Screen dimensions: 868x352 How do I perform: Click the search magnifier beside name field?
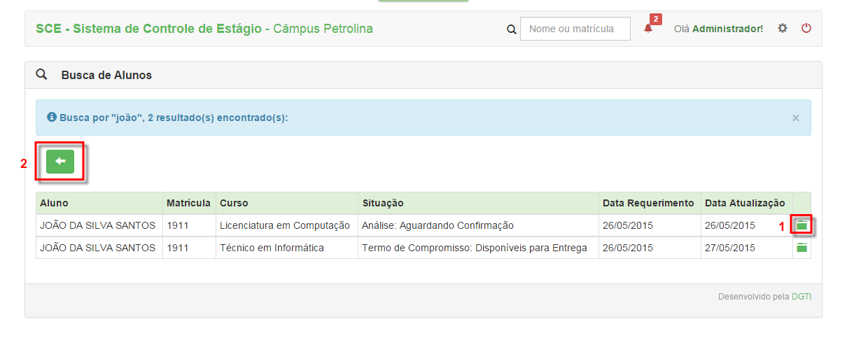pyautogui.click(x=511, y=29)
